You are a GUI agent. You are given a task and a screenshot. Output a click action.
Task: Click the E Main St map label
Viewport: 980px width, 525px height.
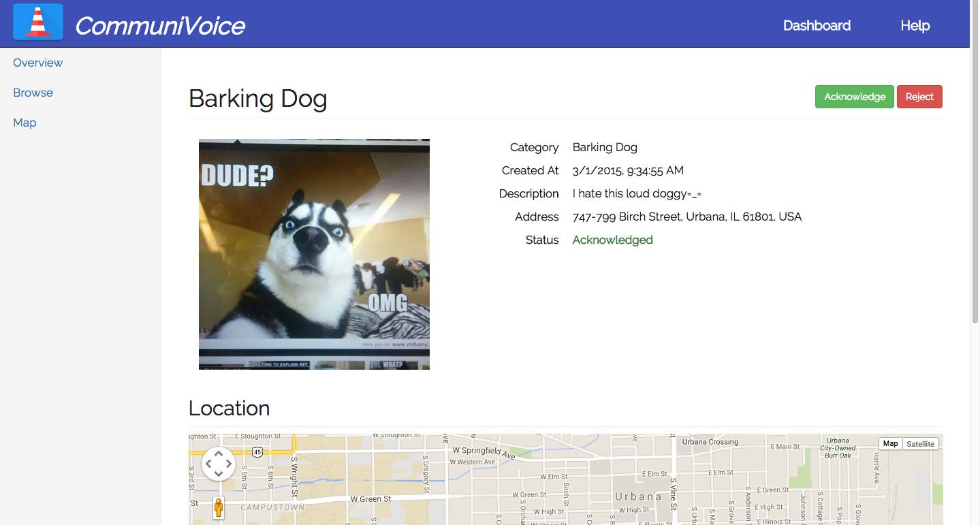(785, 447)
